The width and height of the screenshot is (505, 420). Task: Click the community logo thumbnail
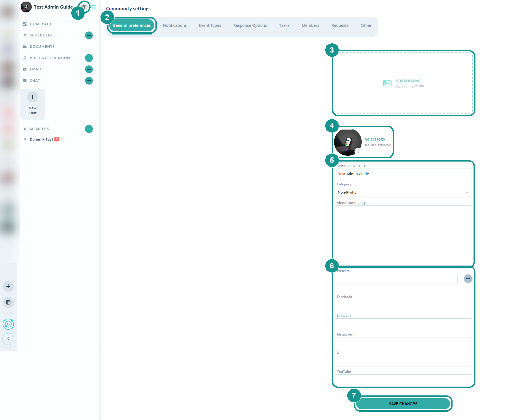coord(348,142)
